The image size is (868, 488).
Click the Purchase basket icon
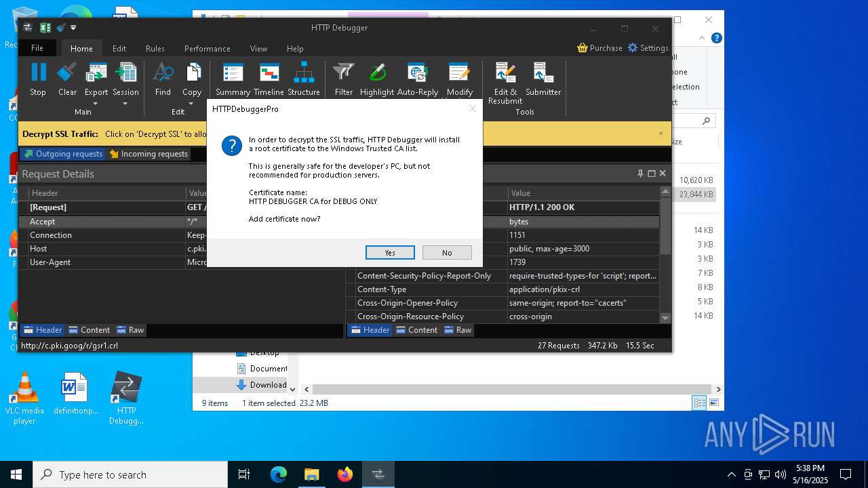pos(582,47)
